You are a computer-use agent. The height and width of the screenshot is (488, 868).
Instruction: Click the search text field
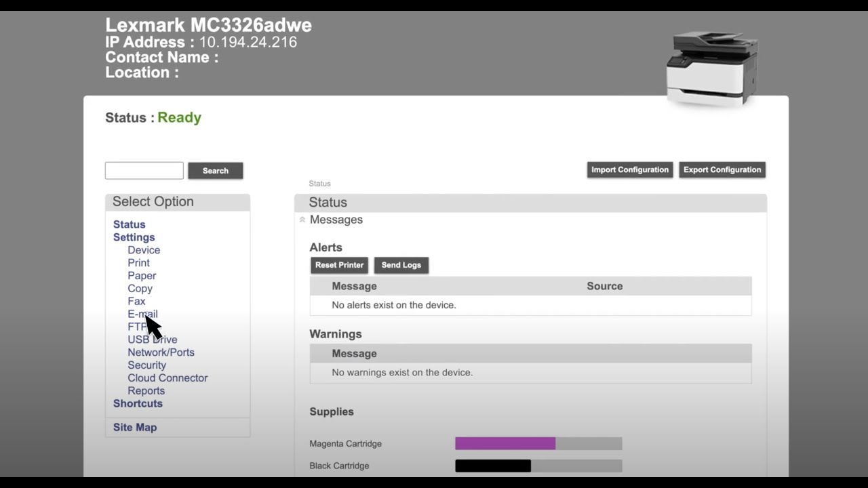click(x=144, y=170)
